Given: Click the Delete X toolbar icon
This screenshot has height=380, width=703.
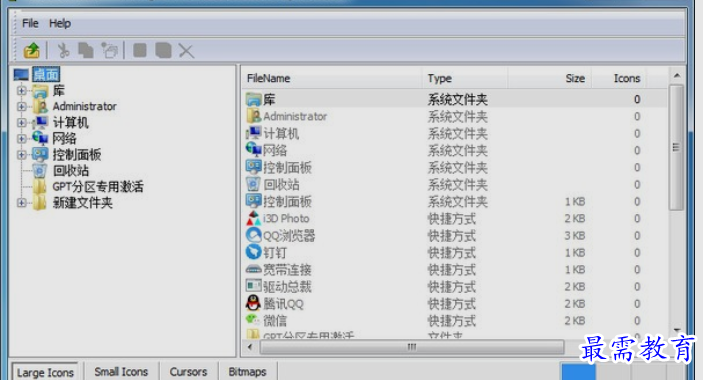Looking at the screenshot, I should [186, 51].
